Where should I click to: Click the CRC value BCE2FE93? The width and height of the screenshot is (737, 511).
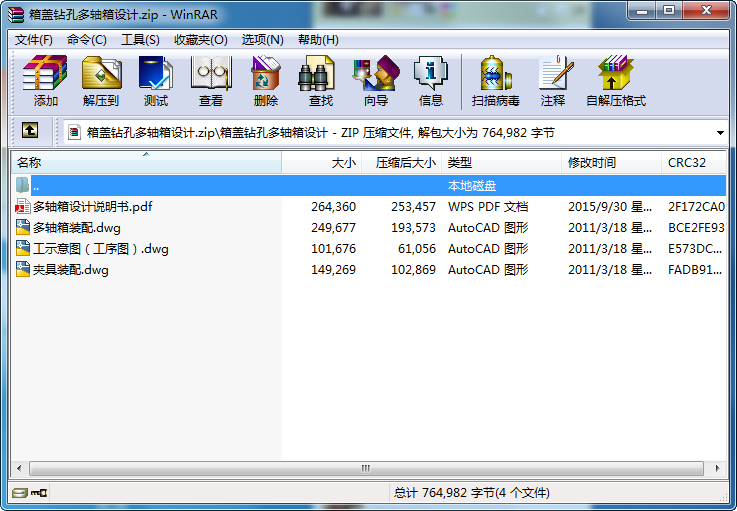pos(696,228)
